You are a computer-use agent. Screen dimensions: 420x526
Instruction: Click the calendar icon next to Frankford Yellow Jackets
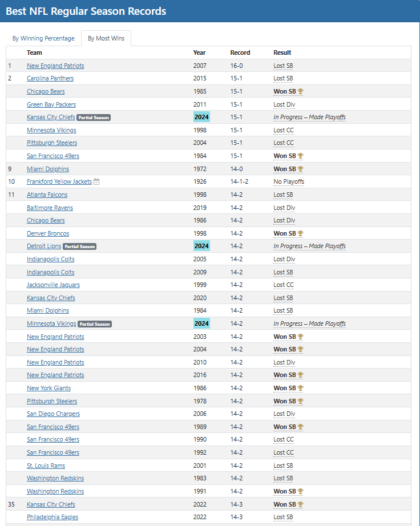pos(96,181)
